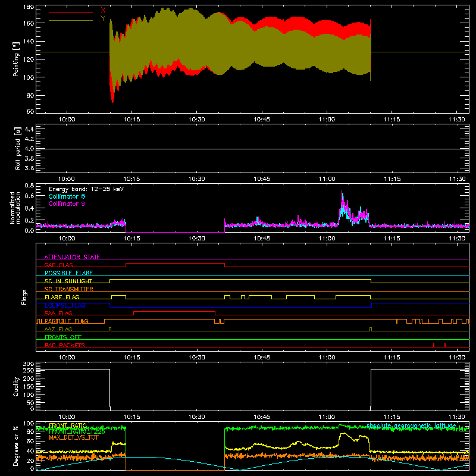Click the yellow FLARE_FLAG label
The image size is (476, 476).
[x=62, y=297]
